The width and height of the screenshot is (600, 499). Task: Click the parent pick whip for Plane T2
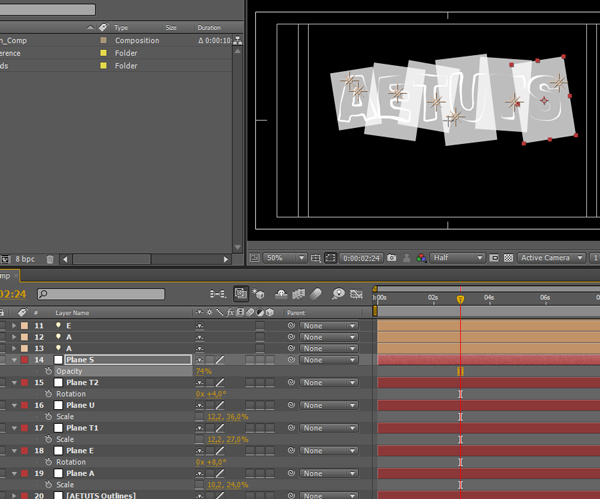tap(291, 382)
